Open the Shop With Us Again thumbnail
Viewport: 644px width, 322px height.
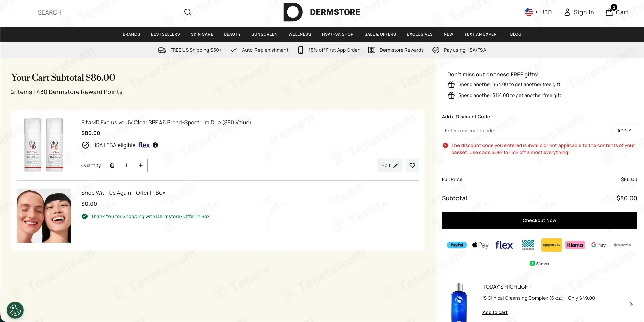[x=44, y=216]
